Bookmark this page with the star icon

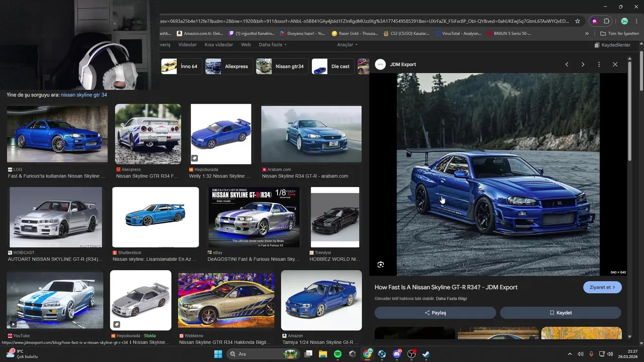[x=578, y=21]
